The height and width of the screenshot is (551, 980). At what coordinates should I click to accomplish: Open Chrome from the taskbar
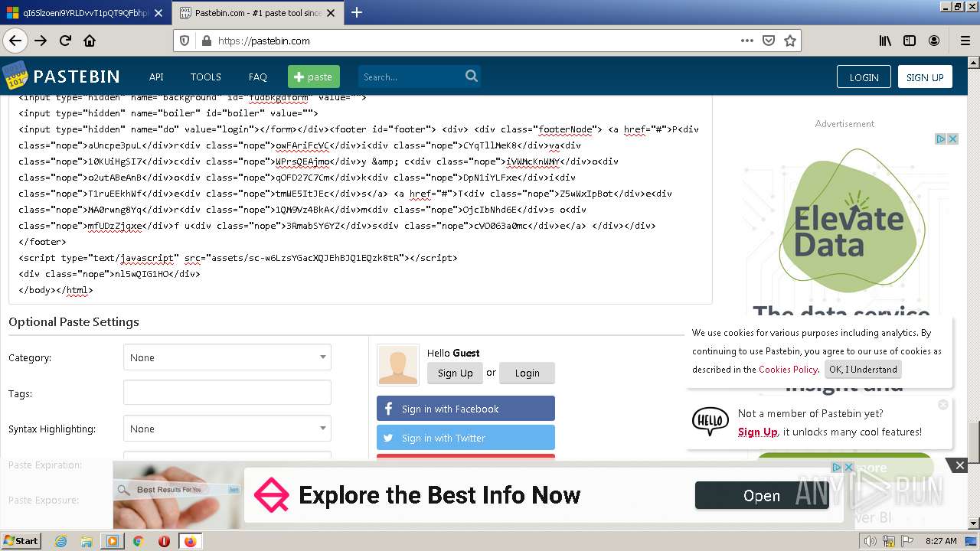(x=138, y=541)
